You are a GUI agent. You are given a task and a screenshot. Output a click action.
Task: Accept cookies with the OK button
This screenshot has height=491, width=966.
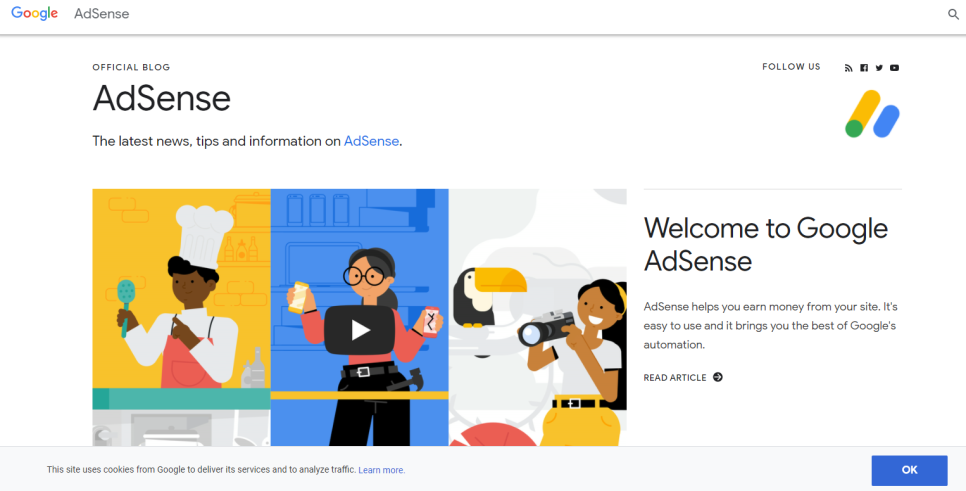pyautogui.click(x=909, y=470)
